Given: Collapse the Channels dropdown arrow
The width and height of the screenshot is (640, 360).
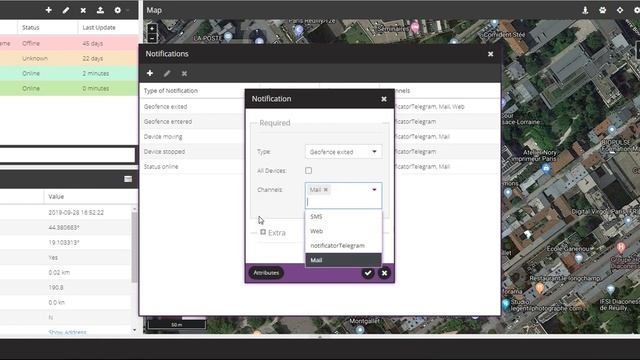Looking at the screenshot, I should [x=374, y=189].
